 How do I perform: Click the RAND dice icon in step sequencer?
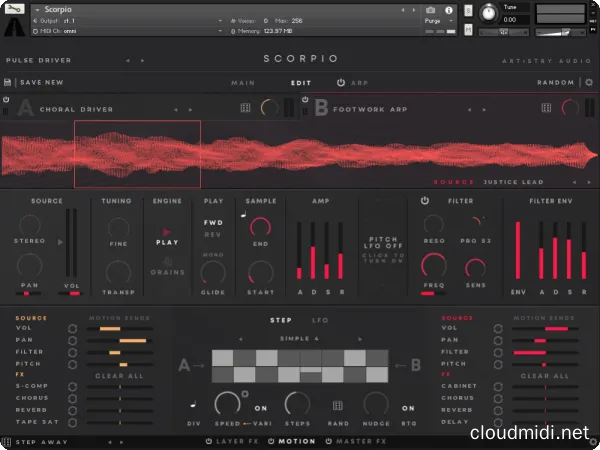[x=338, y=406]
